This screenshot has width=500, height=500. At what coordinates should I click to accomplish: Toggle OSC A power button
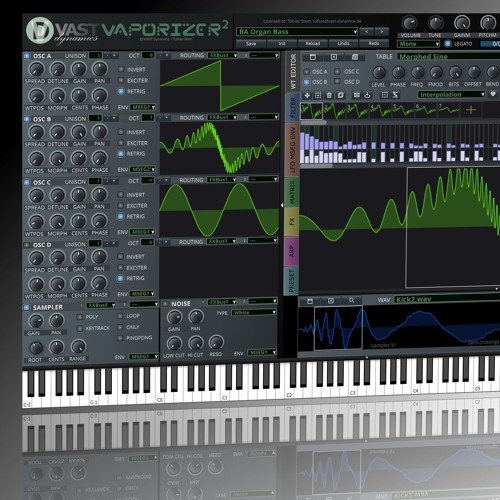pyautogui.click(x=27, y=56)
